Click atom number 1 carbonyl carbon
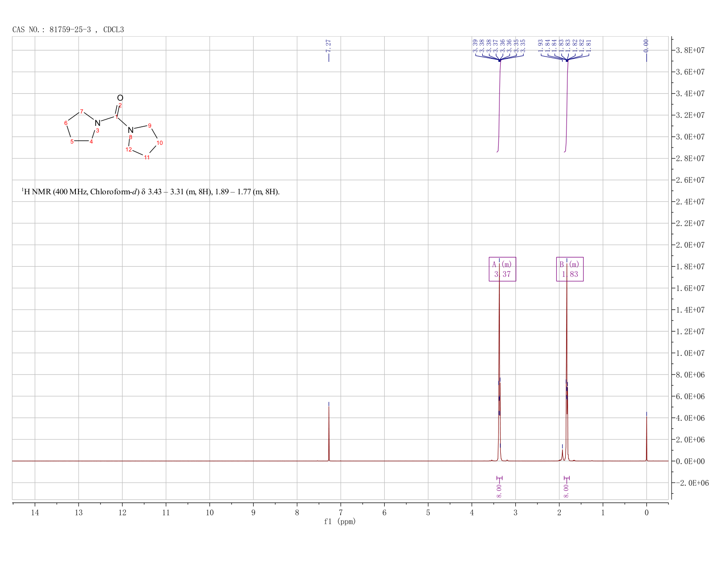The image size is (728, 563). click(116, 117)
